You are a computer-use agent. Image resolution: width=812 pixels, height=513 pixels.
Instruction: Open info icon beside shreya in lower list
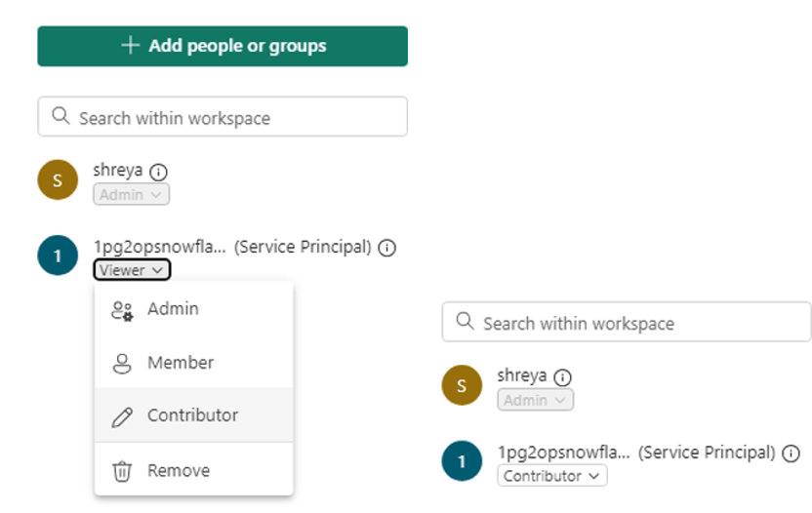point(562,377)
